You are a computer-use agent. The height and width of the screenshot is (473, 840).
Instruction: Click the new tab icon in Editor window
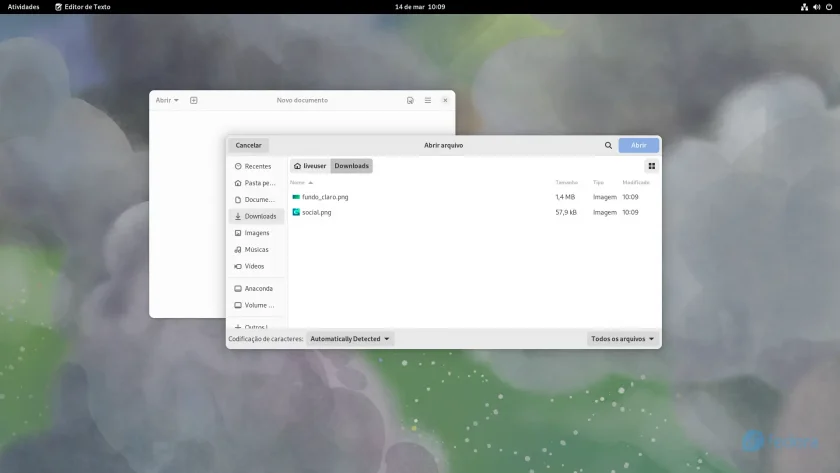click(194, 100)
